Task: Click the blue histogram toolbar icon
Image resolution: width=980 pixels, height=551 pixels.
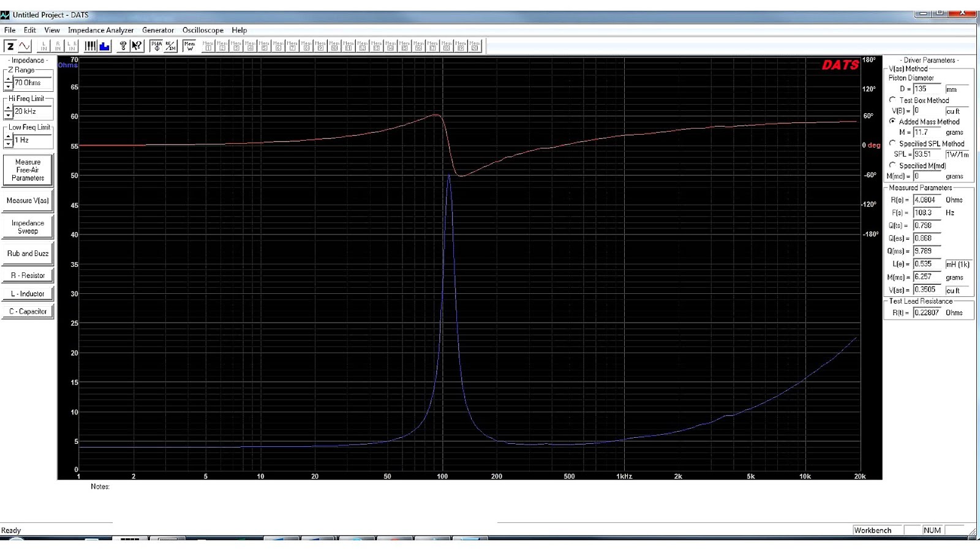Action: click(x=105, y=46)
